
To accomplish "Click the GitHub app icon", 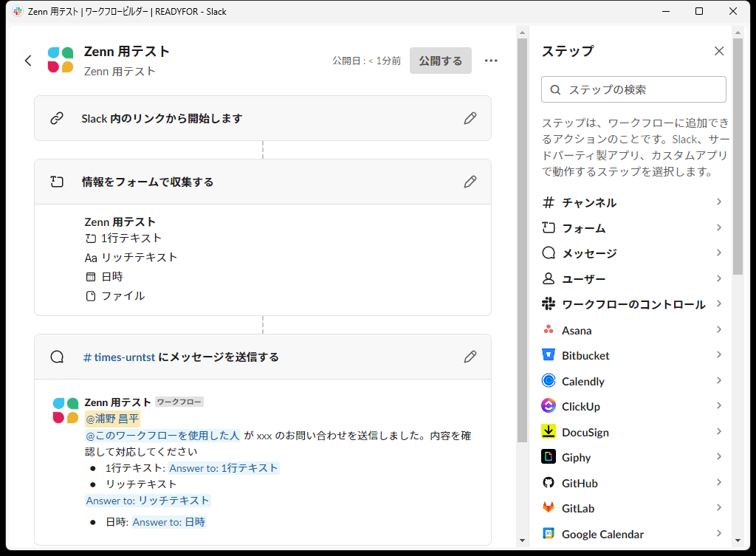I will [x=549, y=482].
